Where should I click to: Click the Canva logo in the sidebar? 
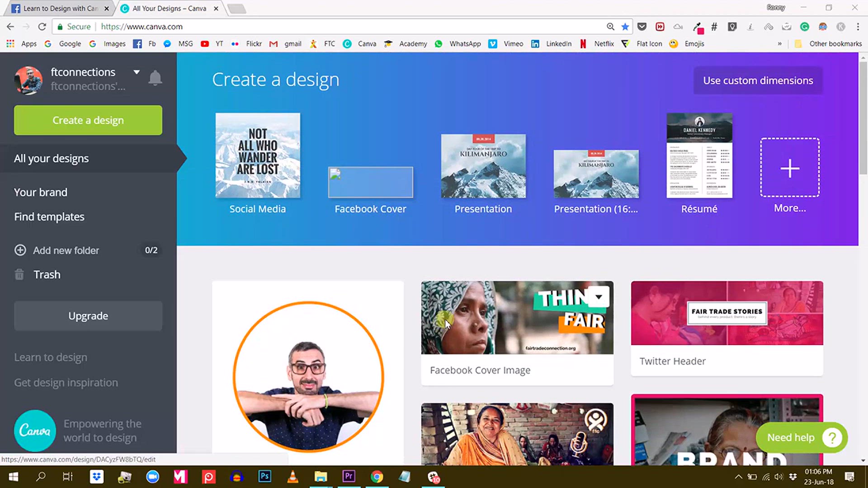coord(35,430)
